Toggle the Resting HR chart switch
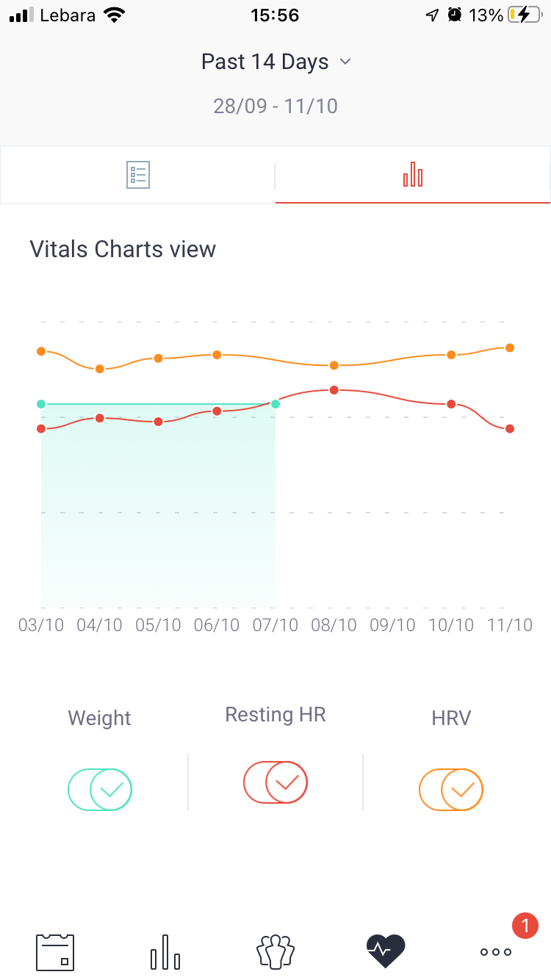The width and height of the screenshot is (551, 980). coord(275,782)
